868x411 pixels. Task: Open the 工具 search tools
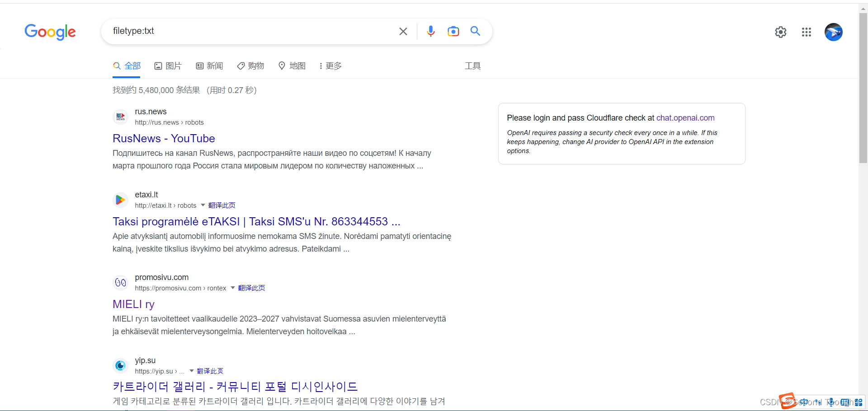coord(473,66)
